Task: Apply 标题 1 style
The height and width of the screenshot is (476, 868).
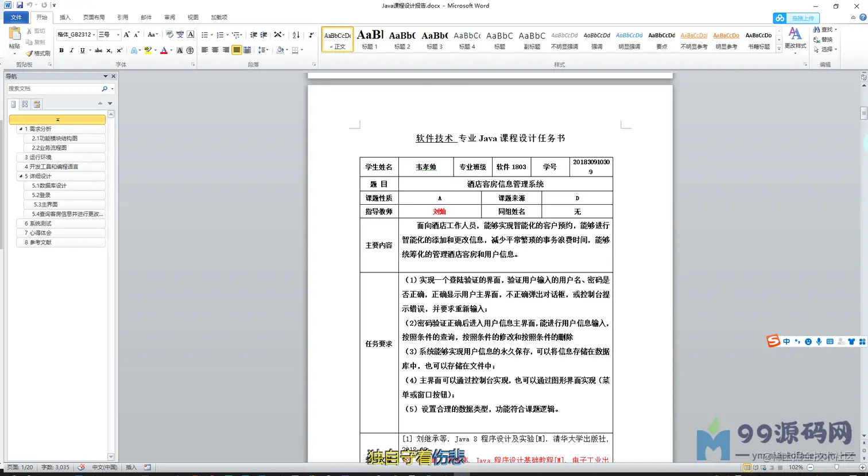Action: pyautogui.click(x=370, y=39)
